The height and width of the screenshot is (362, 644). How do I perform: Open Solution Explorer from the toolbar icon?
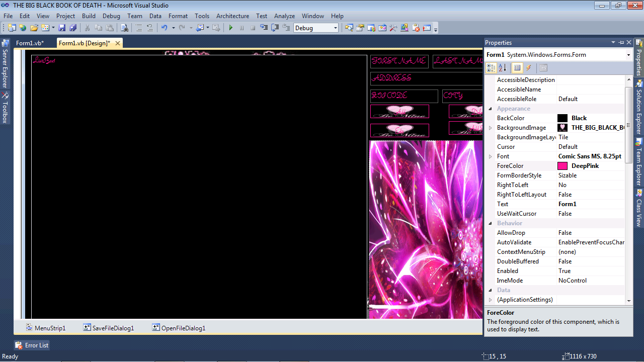tap(349, 28)
